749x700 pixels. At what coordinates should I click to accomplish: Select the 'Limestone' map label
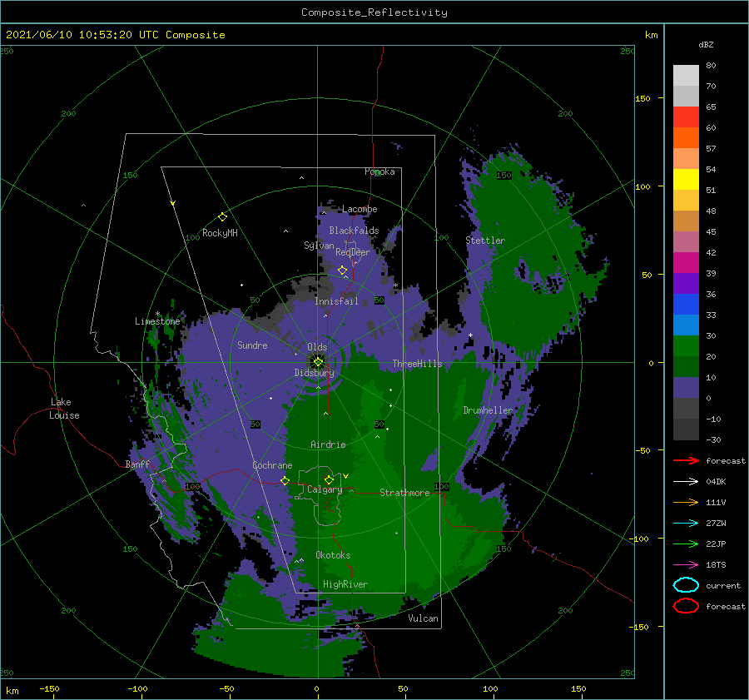click(157, 321)
